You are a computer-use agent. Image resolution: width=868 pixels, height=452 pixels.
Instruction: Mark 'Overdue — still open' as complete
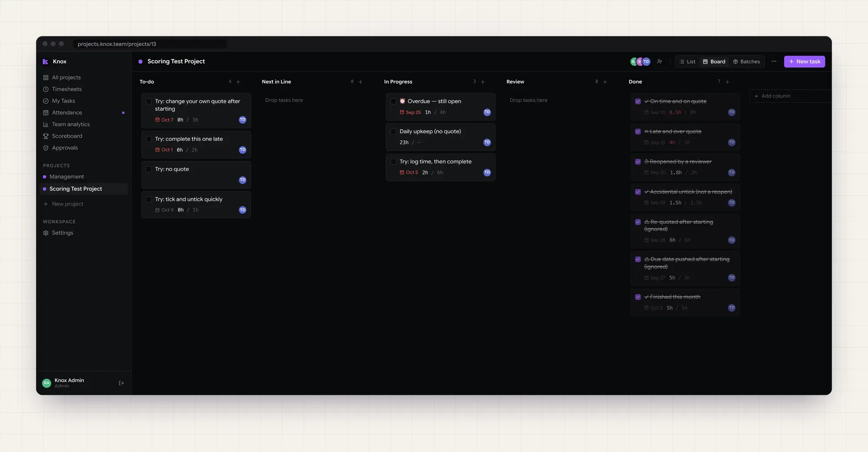click(x=394, y=102)
